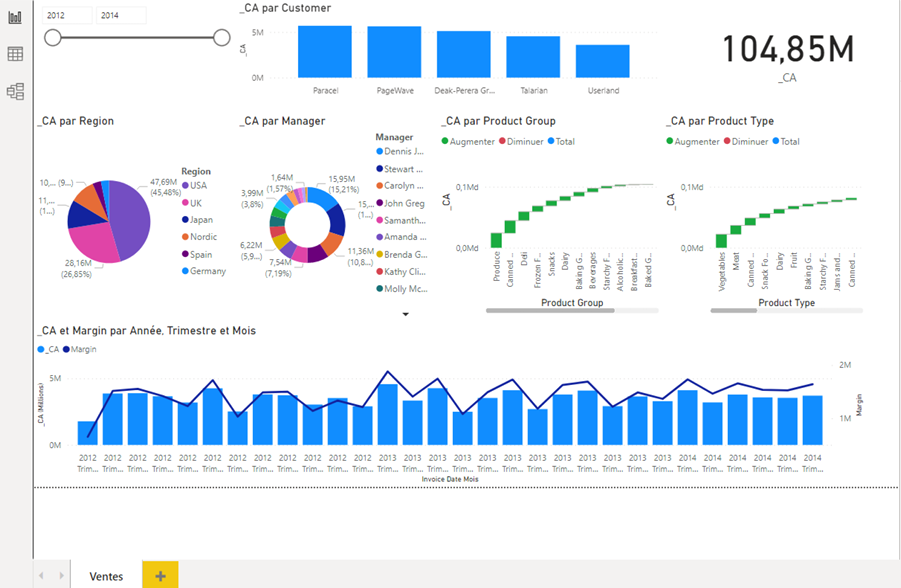Image resolution: width=901 pixels, height=588 pixels.
Task: Select the Japan legend entry in Region
Action: pyautogui.click(x=201, y=219)
